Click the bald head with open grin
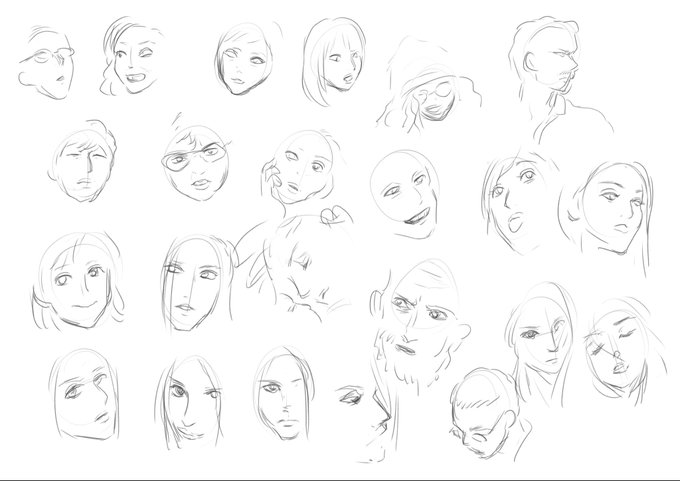The height and width of the screenshot is (481, 680). [405, 194]
